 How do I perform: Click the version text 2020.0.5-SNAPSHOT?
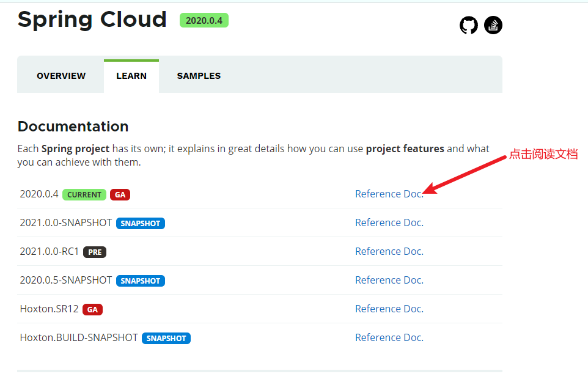(66, 280)
